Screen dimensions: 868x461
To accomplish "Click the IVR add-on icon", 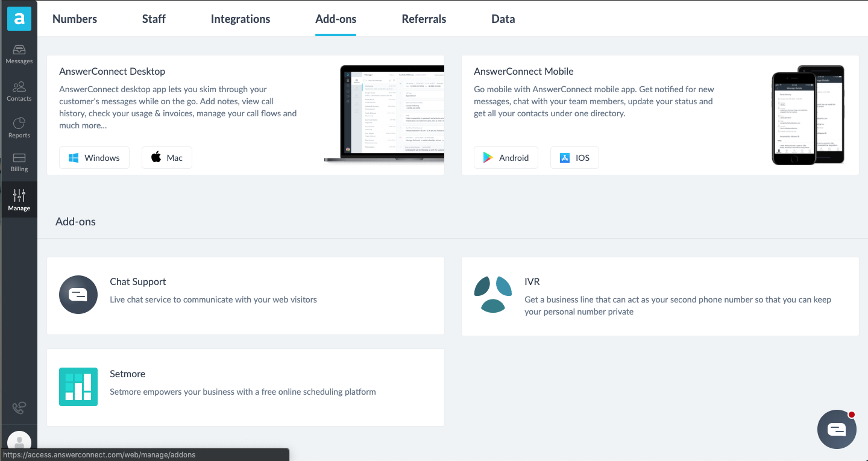I will (x=492, y=295).
